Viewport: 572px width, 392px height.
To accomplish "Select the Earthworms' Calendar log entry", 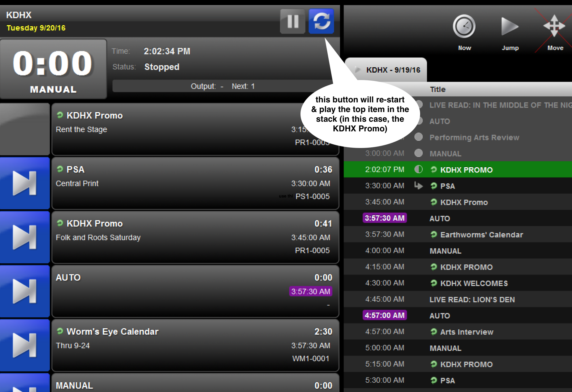I will click(x=481, y=235).
